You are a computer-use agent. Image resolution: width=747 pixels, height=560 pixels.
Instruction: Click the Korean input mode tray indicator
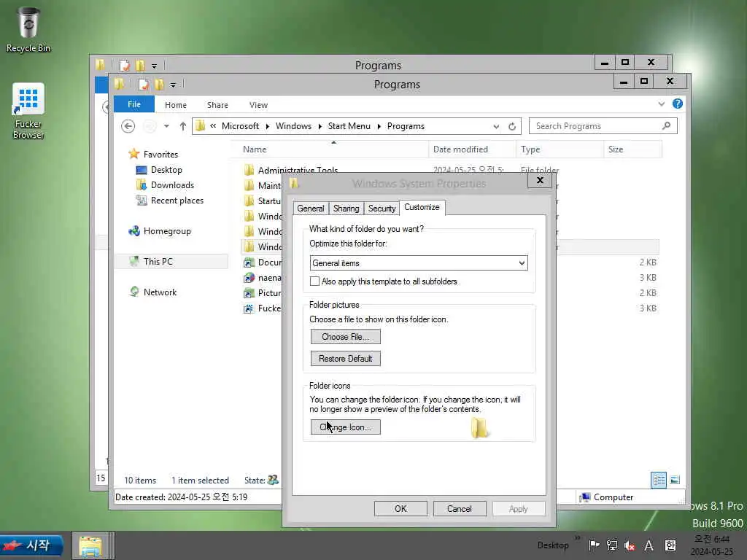pos(670,545)
